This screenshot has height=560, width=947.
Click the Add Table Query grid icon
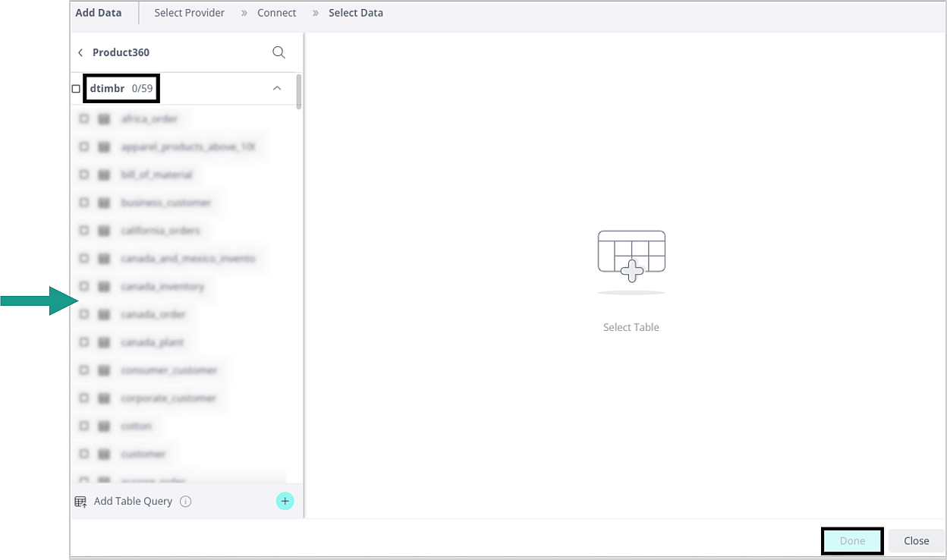(x=80, y=502)
